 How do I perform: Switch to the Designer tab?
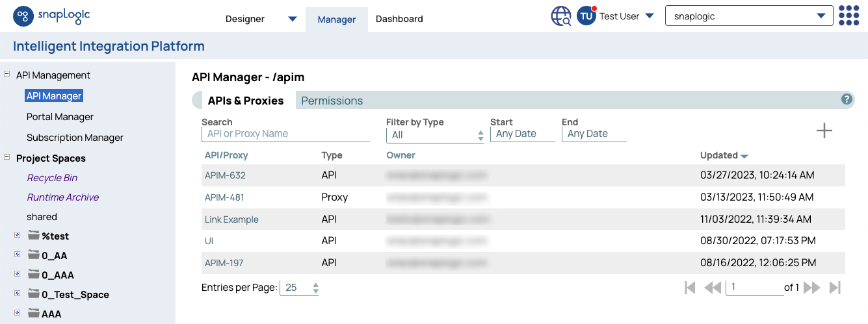pyautogui.click(x=245, y=19)
